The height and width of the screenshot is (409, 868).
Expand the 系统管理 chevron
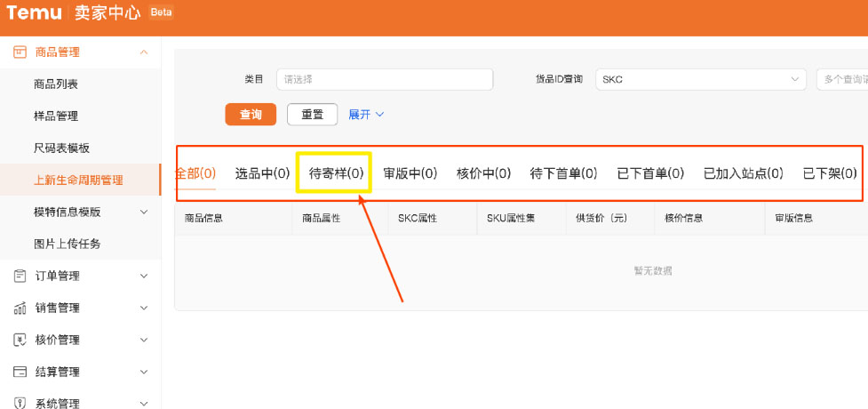click(x=144, y=403)
